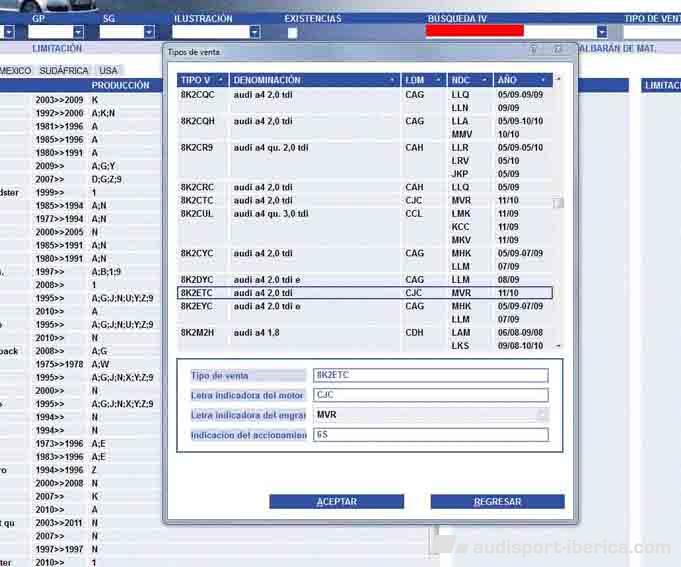
Task: Select the red BUSQUEDA IV field
Action: (475, 31)
